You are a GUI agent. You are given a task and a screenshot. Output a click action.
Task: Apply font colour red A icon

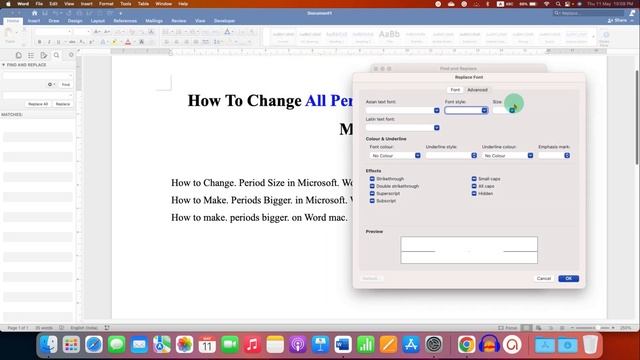tap(128, 42)
